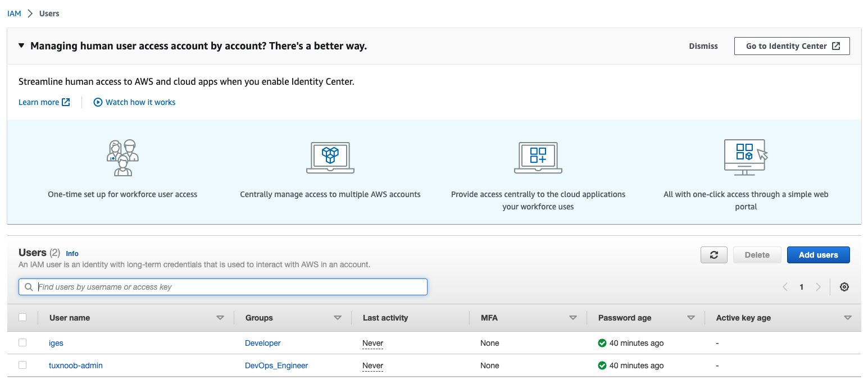The height and width of the screenshot is (384, 868).
Task: Click the cloud applications laptop icon
Action: click(x=538, y=158)
